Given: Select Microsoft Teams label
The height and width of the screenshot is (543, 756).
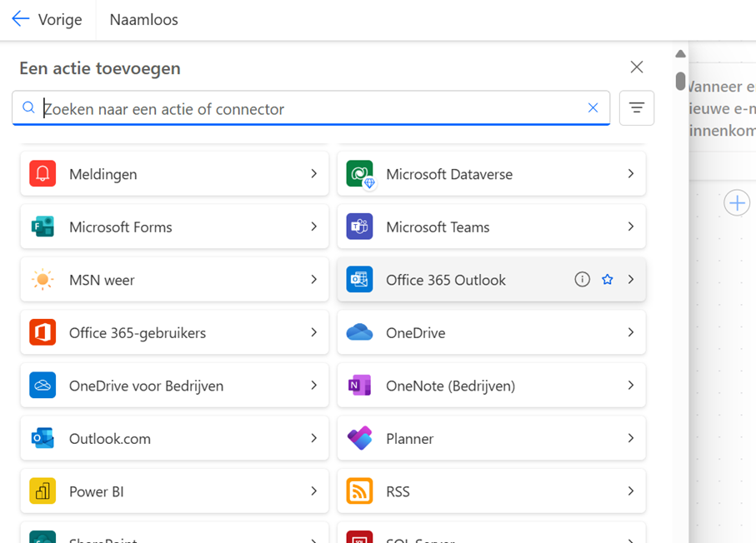Looking at the screenshot, I should click(438, 227).
